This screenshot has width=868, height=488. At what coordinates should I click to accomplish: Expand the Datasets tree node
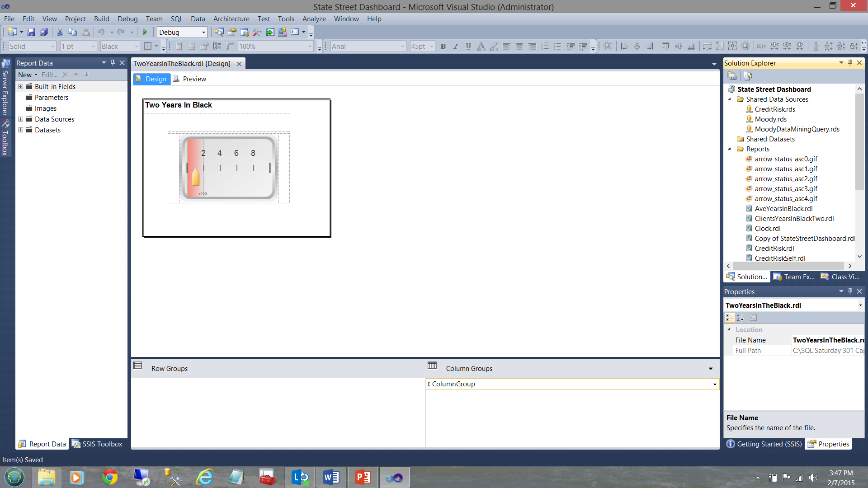coord(20,130)
